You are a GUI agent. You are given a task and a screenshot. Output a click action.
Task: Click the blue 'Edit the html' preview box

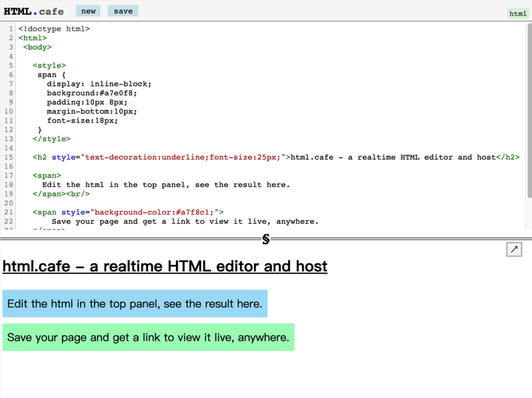(x=135, y=303)
